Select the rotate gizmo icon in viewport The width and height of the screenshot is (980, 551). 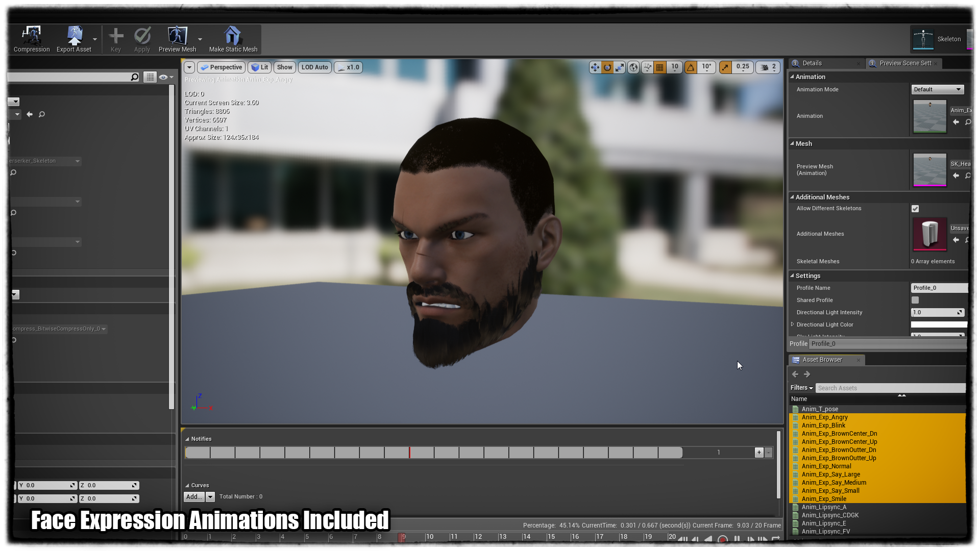pyautogui.click(x=607, y=67)
